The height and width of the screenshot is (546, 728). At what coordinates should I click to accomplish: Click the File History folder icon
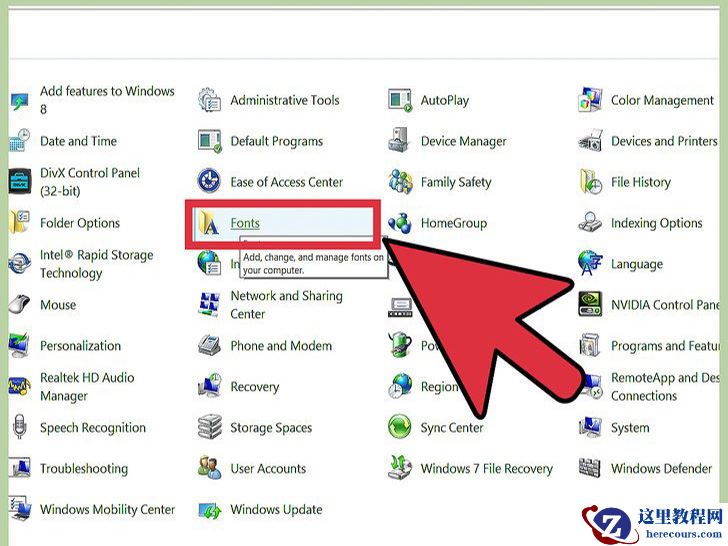(590, 182)
